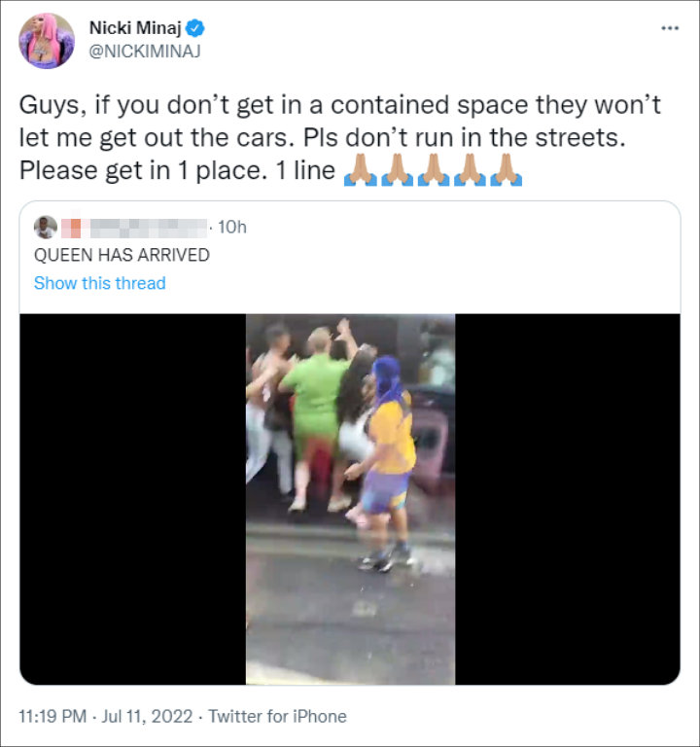700x747 pixels.
Task: Click the Twitter for iPhone source label
Action: click(277, 716)
